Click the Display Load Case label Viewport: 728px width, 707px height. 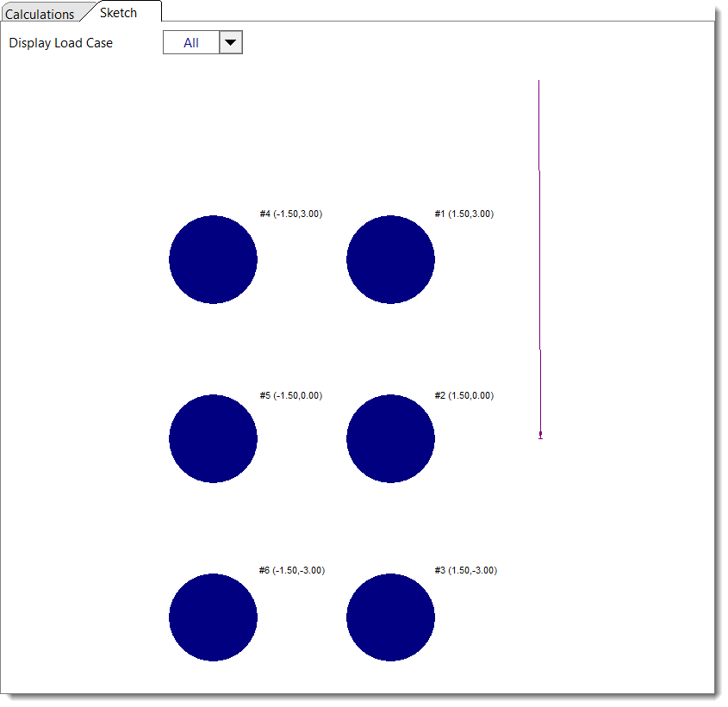pyautogui.click(x=61, y=43)
